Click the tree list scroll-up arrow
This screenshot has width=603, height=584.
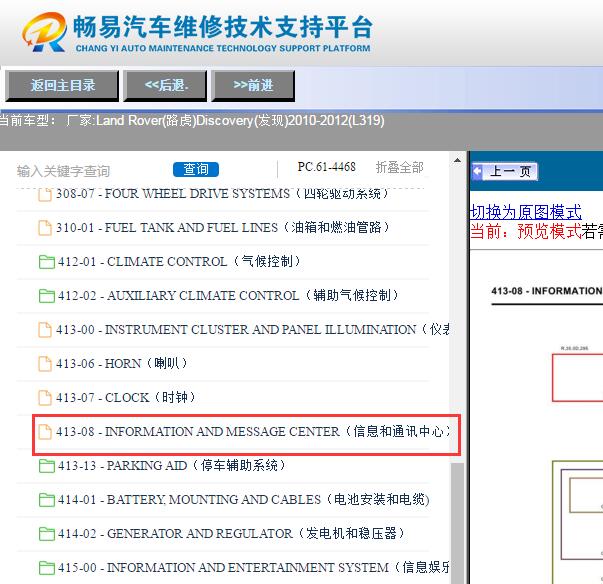click(457, 160)
